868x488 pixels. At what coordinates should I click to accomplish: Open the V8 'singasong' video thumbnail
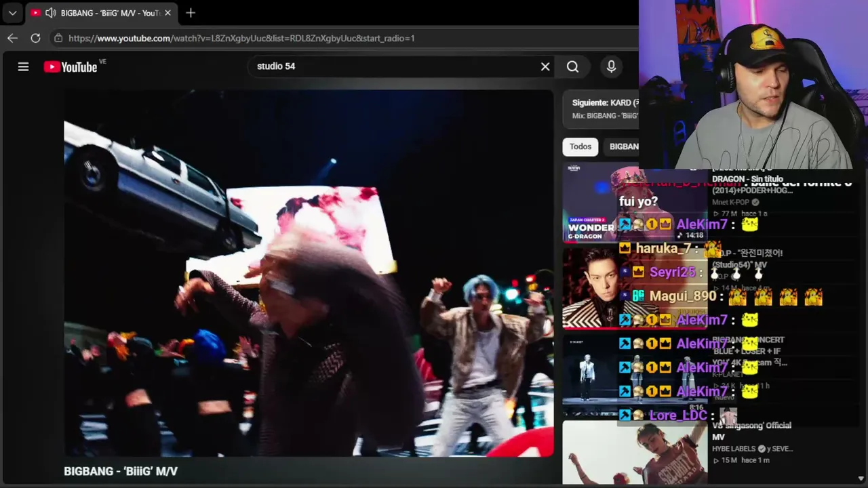point(635,452)
